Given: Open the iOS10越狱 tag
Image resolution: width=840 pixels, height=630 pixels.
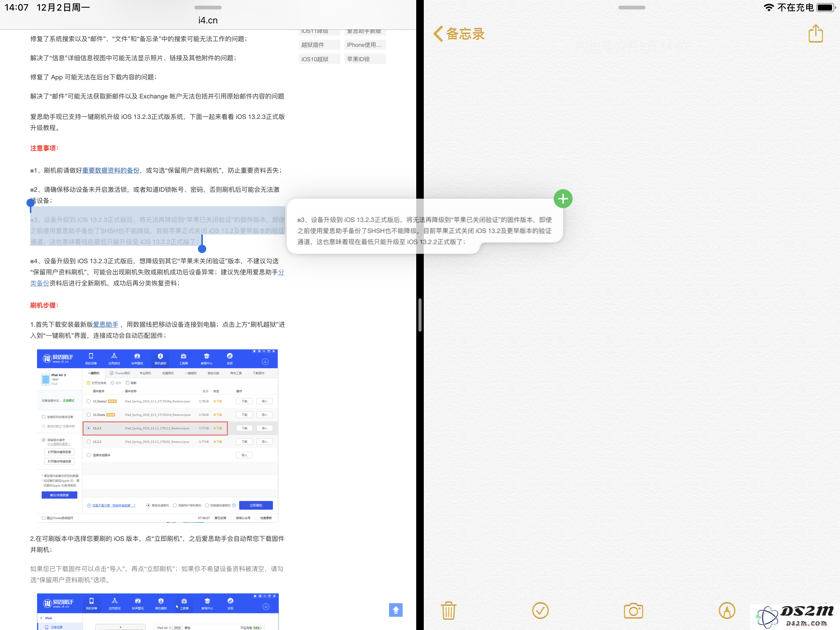Looking at the screenshot, I should pos(320,59).
